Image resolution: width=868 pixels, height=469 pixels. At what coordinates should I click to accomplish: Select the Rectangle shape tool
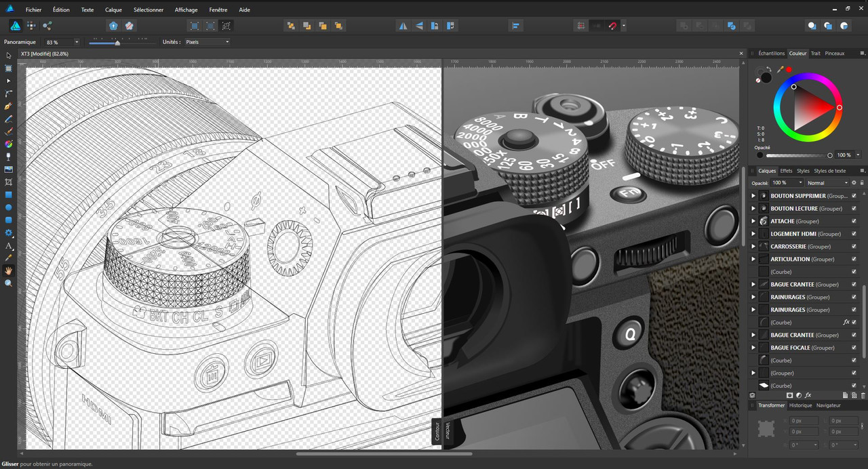(9, 195)
